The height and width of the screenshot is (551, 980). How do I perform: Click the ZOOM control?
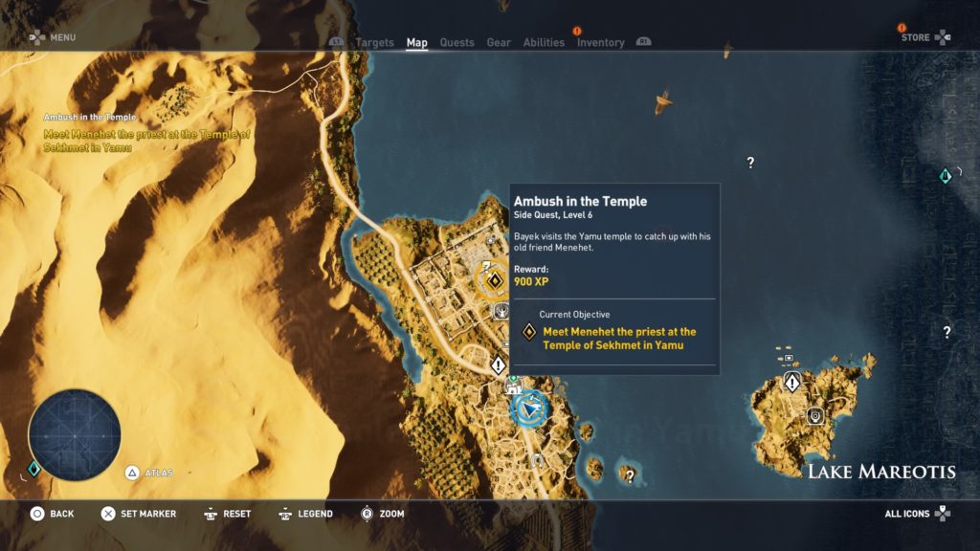(x=391, y=514)
